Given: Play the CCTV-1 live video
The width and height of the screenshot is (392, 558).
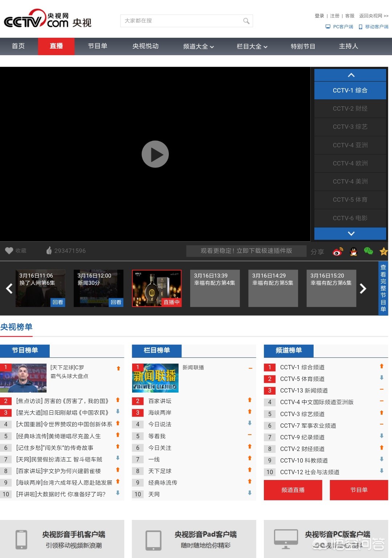Looking at the screenshot, I should pos(155,154).
